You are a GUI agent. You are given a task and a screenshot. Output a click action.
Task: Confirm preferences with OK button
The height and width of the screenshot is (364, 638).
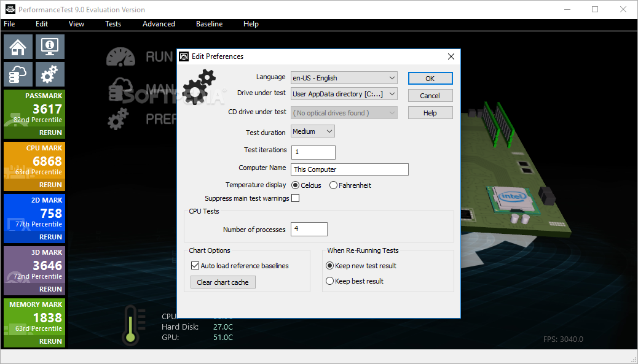click(430, 79)
